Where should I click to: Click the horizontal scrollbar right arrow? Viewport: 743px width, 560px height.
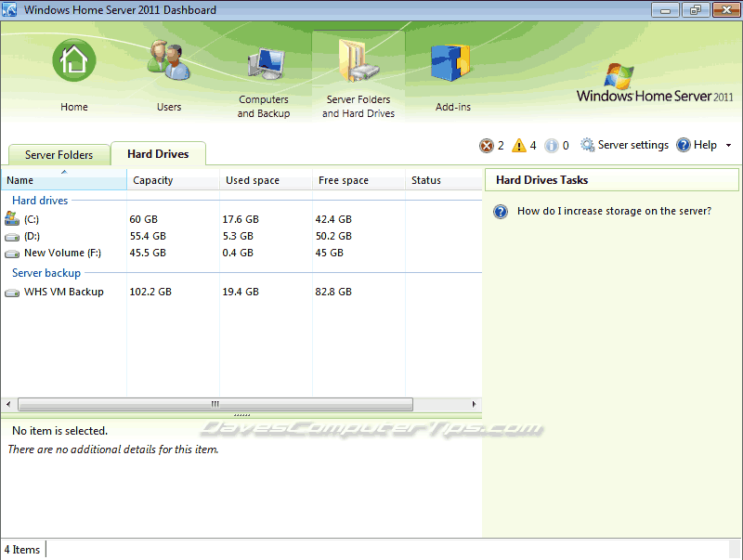474,404
